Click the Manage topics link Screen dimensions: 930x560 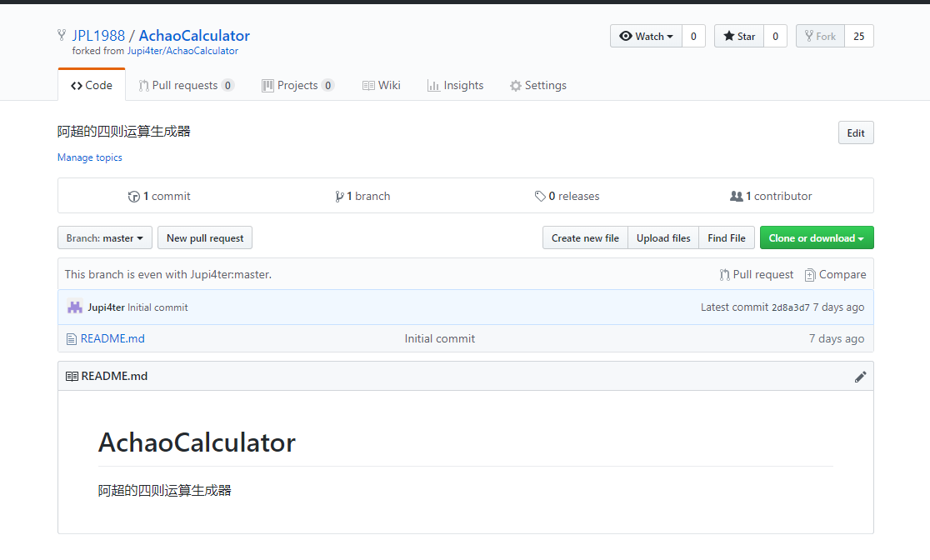(x=89, y=157)
